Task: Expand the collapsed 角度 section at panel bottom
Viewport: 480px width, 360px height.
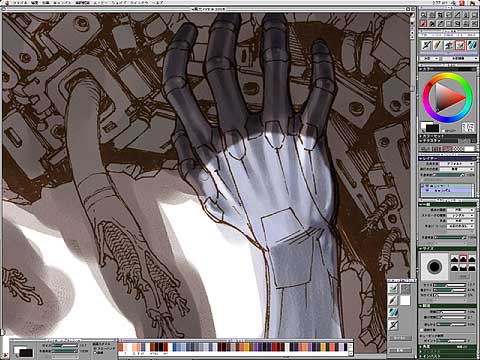Action: click(x=447, y=347)
